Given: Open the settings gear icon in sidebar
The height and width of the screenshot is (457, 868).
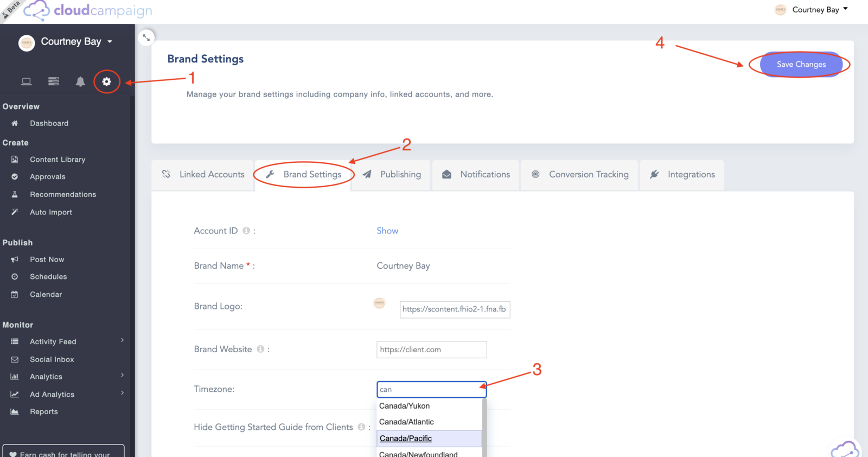Looking at the screenshot, I should point(106,81).
